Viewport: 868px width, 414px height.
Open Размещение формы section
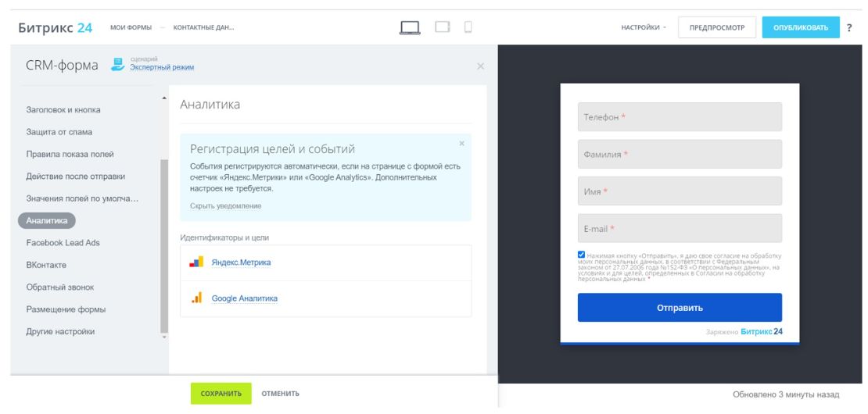66,309
